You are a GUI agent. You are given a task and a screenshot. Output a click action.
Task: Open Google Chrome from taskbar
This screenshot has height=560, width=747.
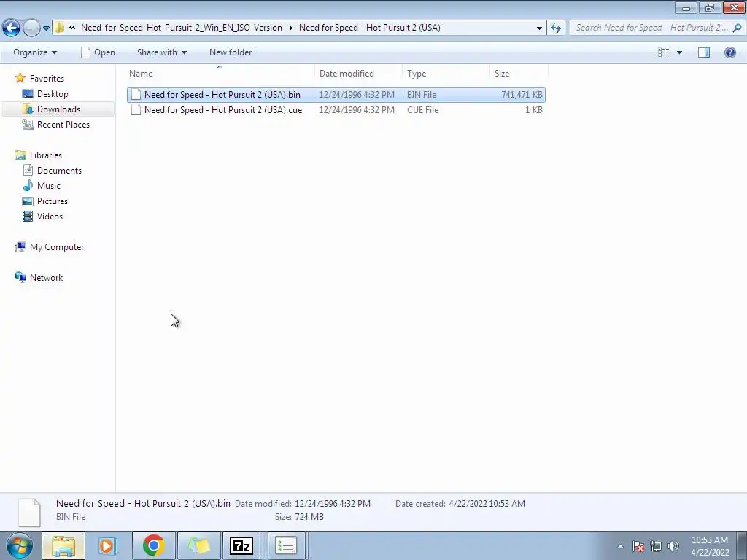[x=153, y=545]
